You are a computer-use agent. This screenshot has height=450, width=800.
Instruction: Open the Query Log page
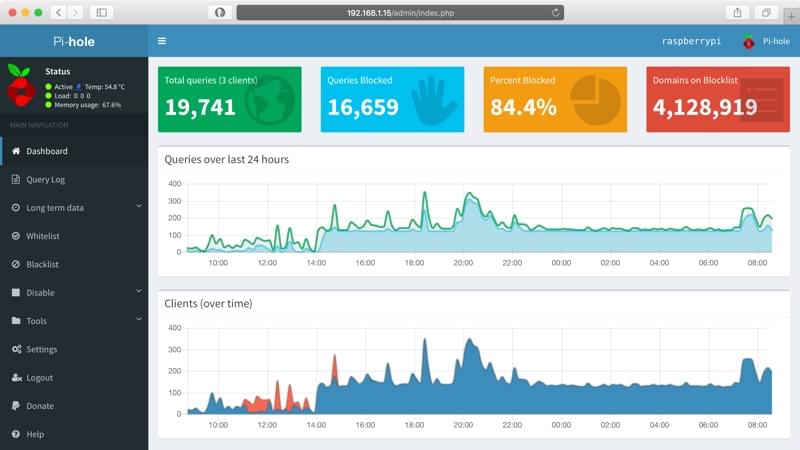point(74,180)
